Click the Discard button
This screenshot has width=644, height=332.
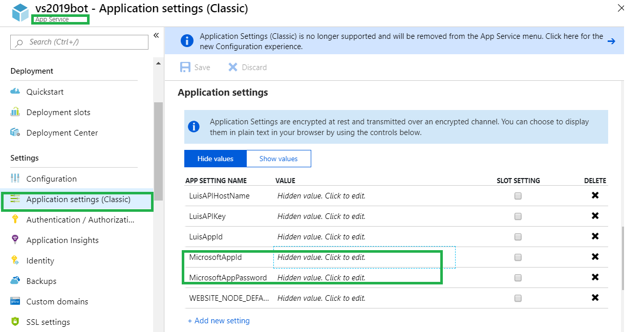tap(247, 68)
